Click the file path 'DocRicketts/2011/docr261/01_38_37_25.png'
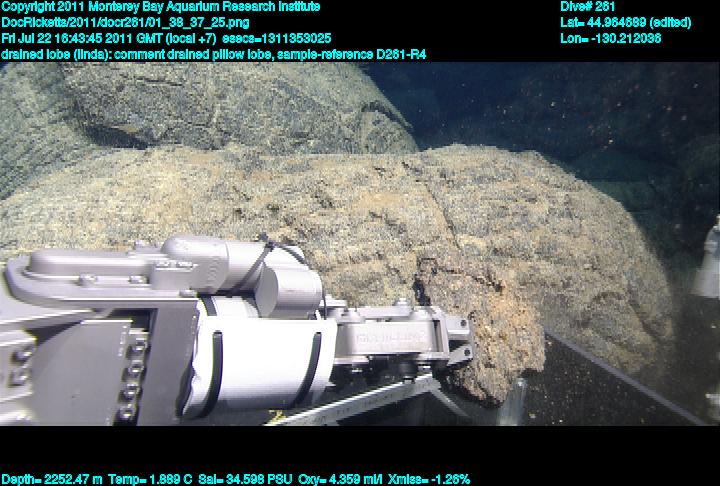Image resolution: width=720 pixels, height=486 pixels. coord(125,23)
